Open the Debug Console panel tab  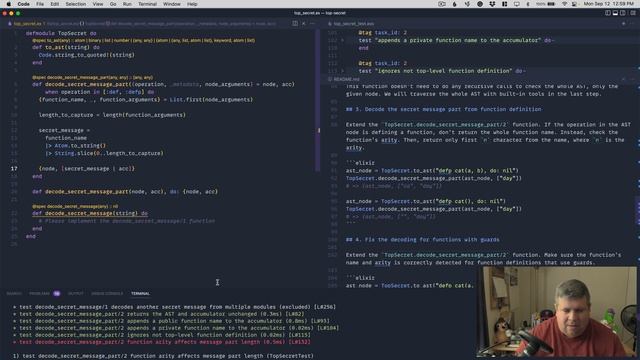[107, 293]
